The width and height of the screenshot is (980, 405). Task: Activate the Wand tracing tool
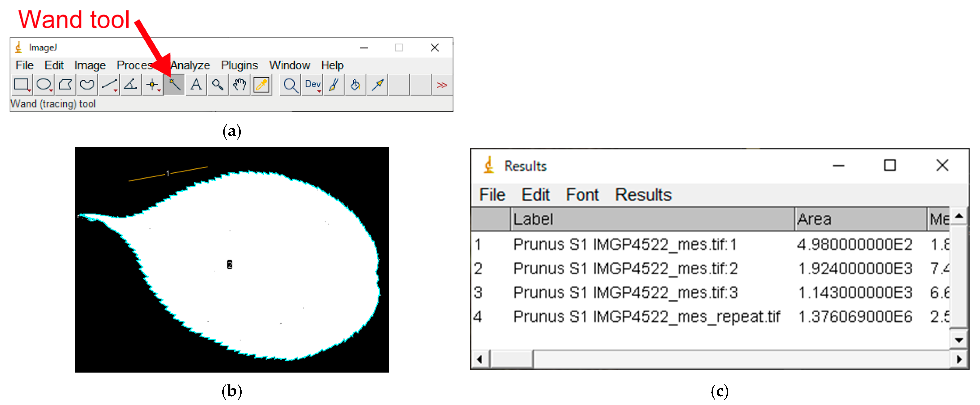[174, 85]
